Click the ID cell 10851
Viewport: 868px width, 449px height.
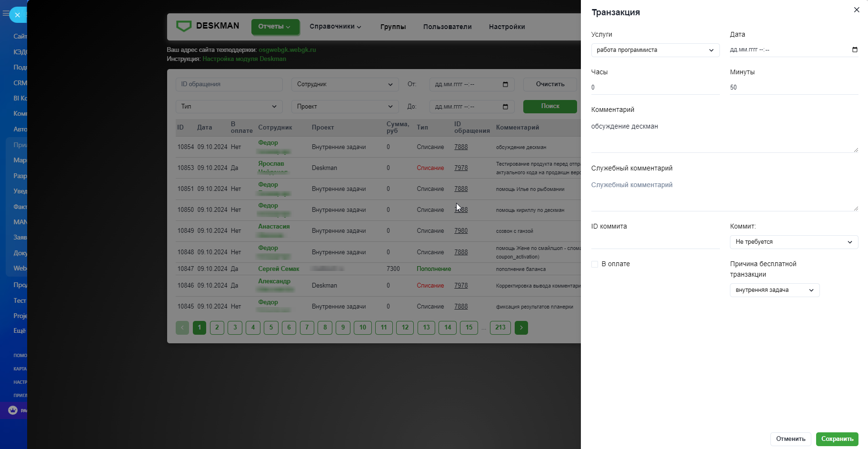pyautogui.click(x=186, y=189)
